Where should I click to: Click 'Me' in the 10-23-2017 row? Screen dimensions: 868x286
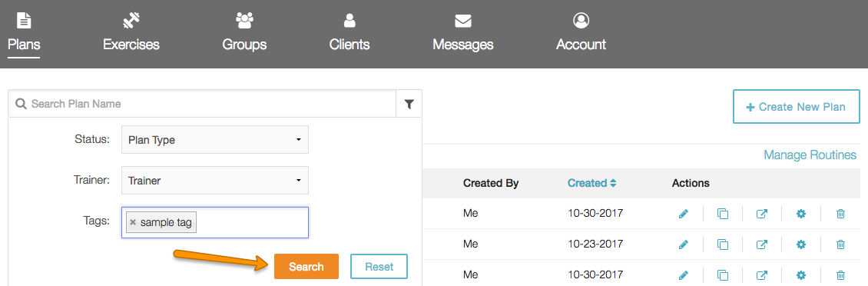[x=471, y=244]
